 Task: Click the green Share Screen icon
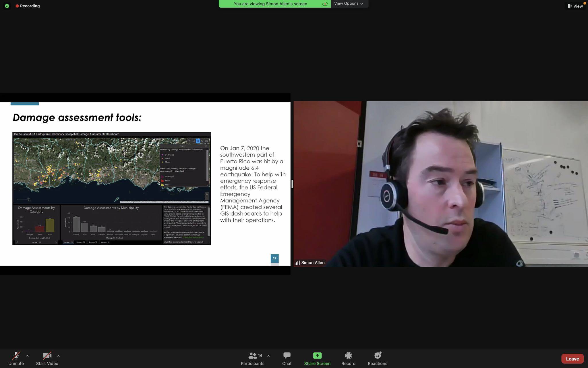pyautogui.click(x=317, y=356)
